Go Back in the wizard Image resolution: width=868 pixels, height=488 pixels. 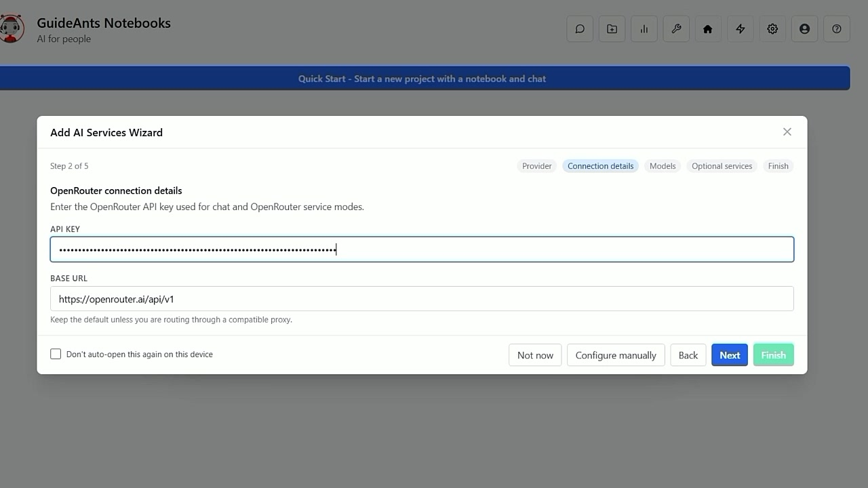(x=688, y=355)
